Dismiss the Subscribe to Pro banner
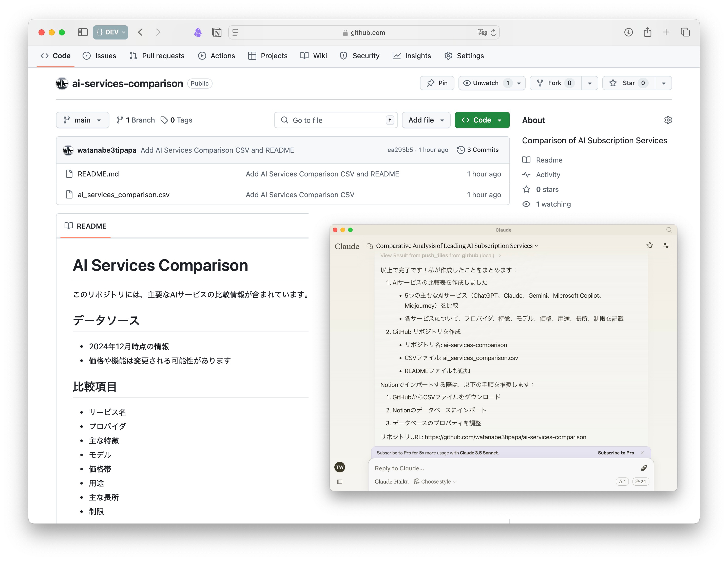Image resolution: width=728 pixels, height=561 pixels. point(642,453)
